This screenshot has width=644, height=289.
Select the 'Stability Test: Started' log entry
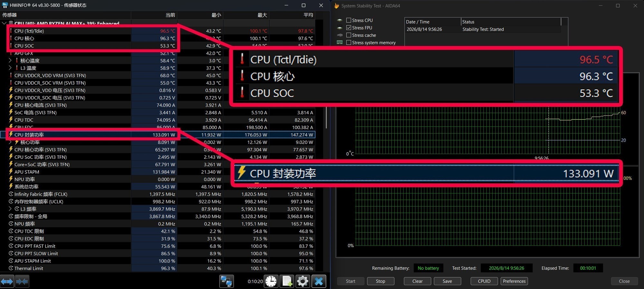[483, 29]
